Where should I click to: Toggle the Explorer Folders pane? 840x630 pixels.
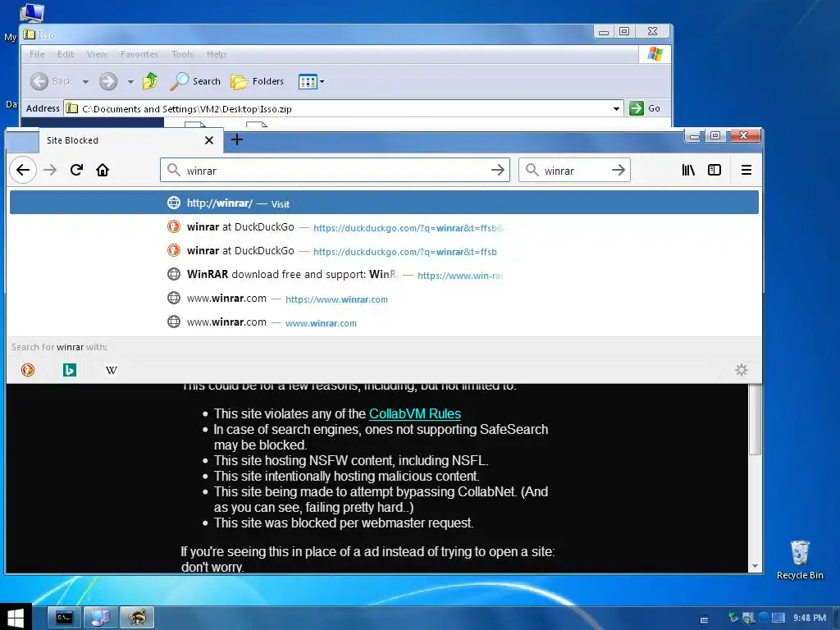(x=257, y=81)
